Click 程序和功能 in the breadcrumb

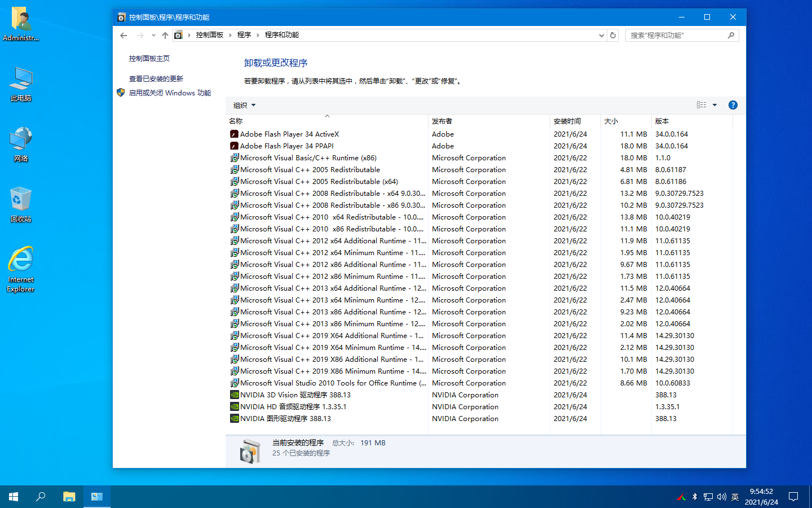click(x=282, y=35)
